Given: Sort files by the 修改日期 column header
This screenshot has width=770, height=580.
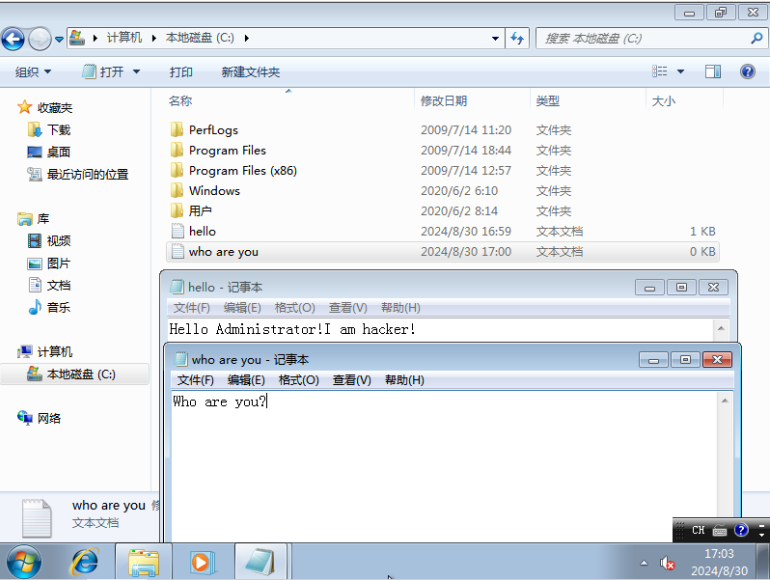Looking at the screenshot, I should coord(443,101).
